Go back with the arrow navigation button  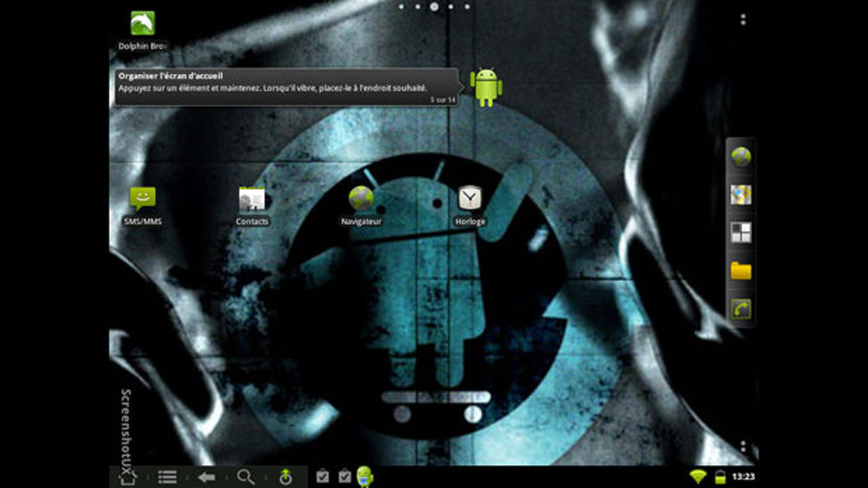[x=207, y=477]
